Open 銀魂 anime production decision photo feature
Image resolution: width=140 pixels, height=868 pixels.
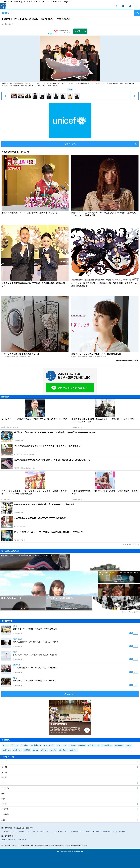click(36, 642)
